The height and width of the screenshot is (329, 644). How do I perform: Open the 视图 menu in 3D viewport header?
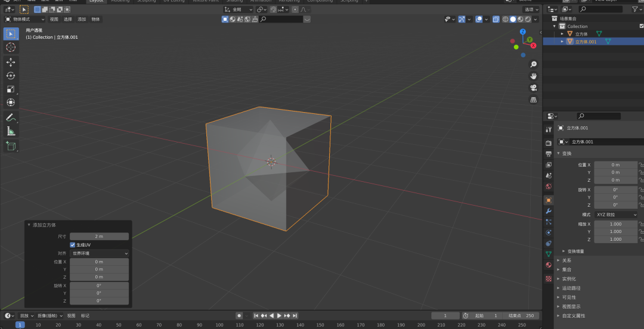click(54, 19)
